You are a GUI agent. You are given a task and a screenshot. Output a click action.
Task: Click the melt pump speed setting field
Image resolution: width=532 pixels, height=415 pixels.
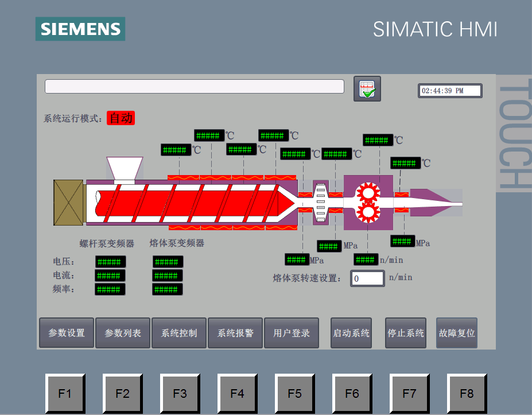[367, 278]
